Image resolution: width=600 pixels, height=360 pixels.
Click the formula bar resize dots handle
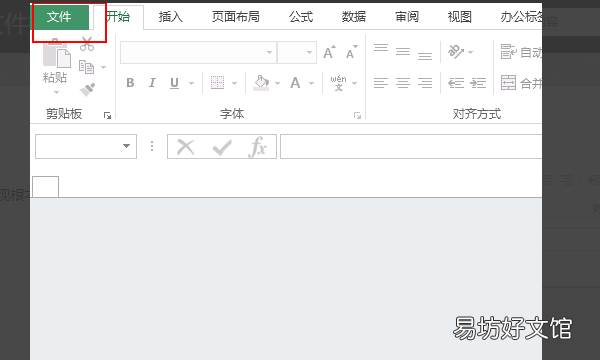pos(152,146)
